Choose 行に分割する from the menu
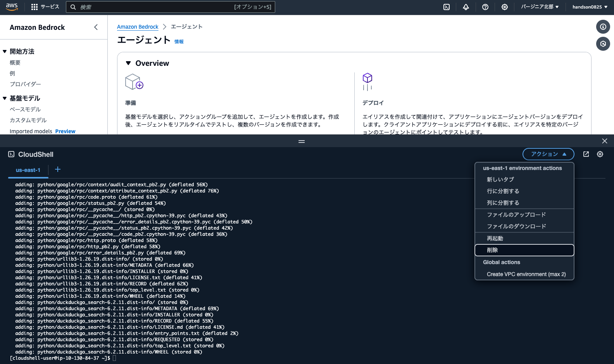This screenshot has height=364, width=614. (x=524, y=191)
